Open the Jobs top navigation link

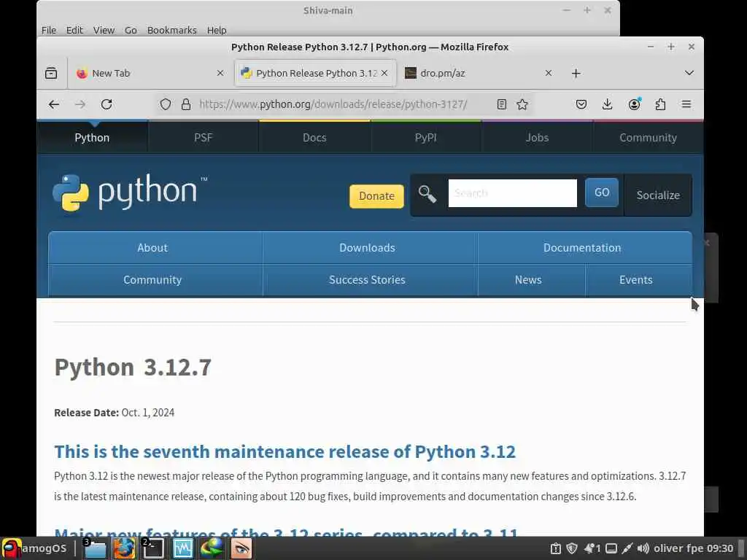click(x=537, y=138)
